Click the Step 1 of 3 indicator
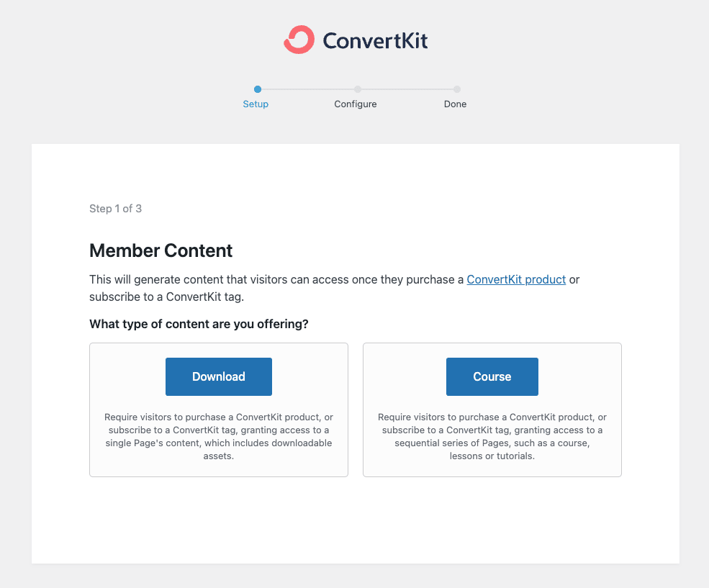Image resolution: width=709 pixels, height=588 pixels. (115, 208)
